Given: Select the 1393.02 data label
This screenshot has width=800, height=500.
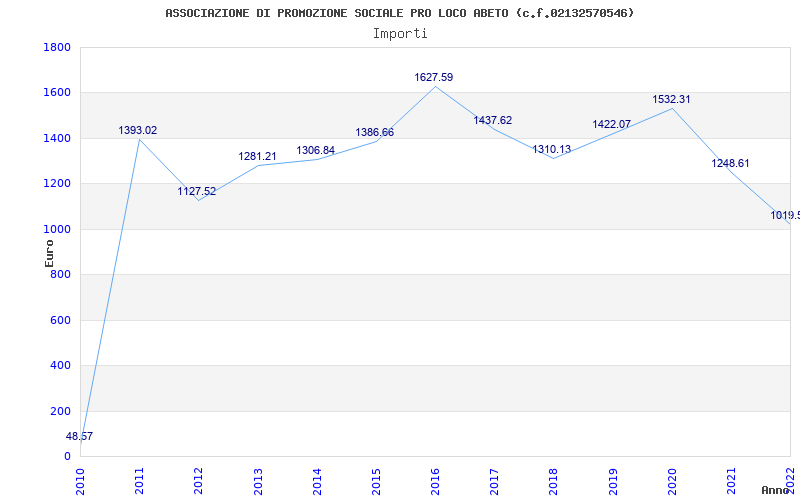Looking at the screenshot, I should 138,131.
